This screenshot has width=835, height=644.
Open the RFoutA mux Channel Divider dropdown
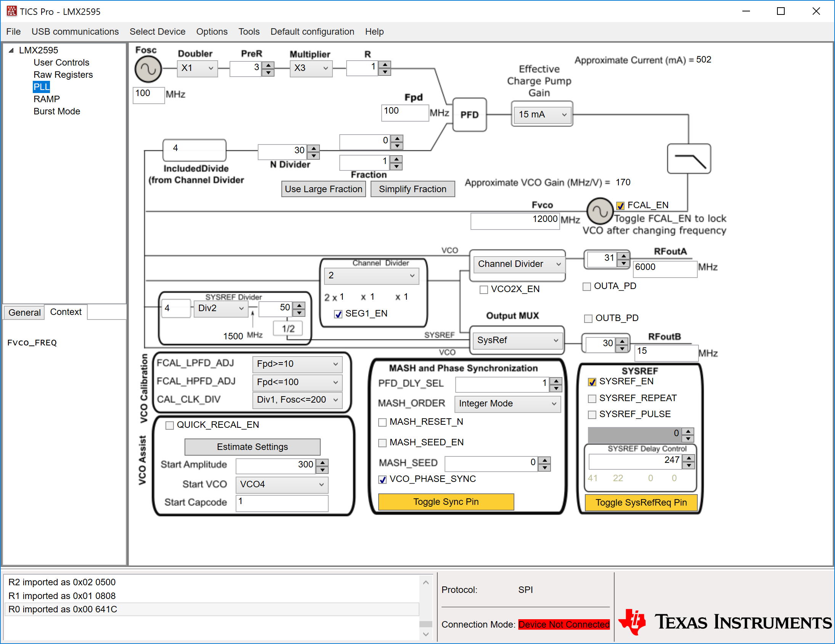(x=519, y=264)
